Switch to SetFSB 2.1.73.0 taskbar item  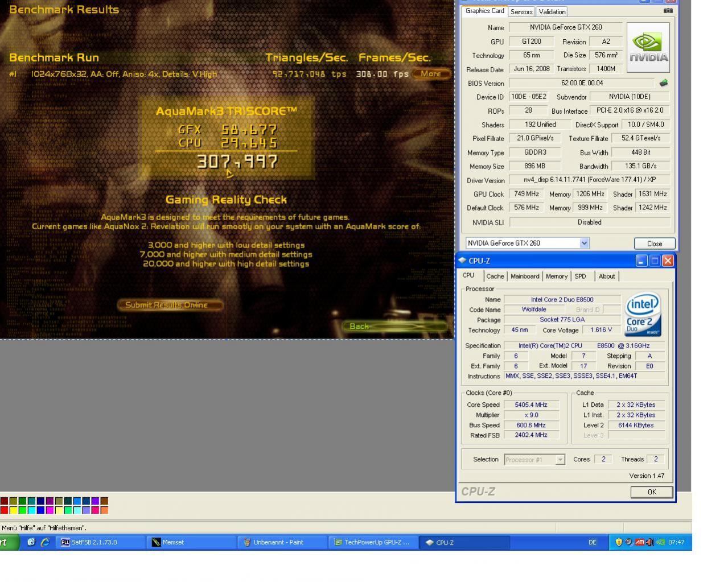point(100,542)
